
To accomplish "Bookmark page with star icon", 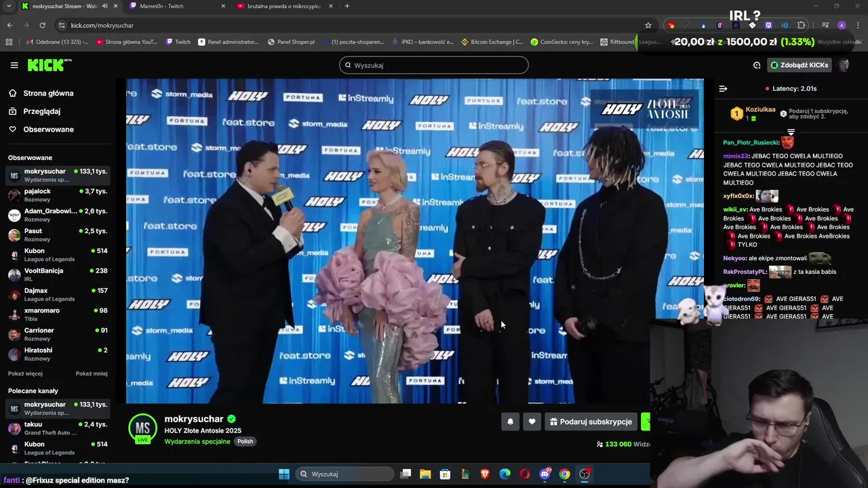I will click(x=648, y=25).
